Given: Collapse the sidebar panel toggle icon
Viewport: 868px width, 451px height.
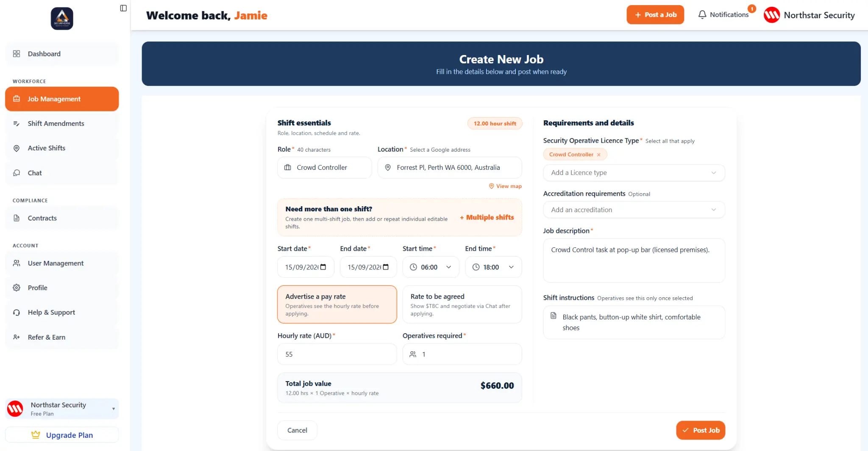Looking at the screenshot, I should pyautogui.click(x=123, y=8).
